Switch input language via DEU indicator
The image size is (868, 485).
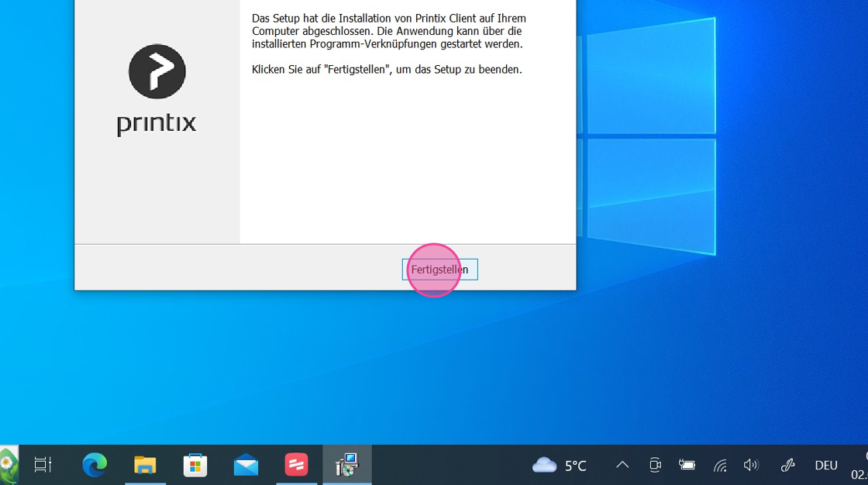[x=826, y=466]
